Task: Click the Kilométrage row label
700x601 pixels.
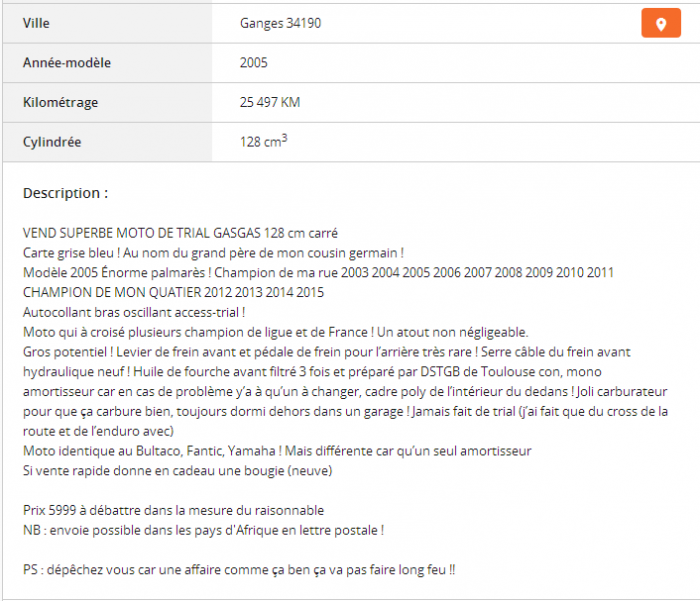Action: click(x=60, y=102)
